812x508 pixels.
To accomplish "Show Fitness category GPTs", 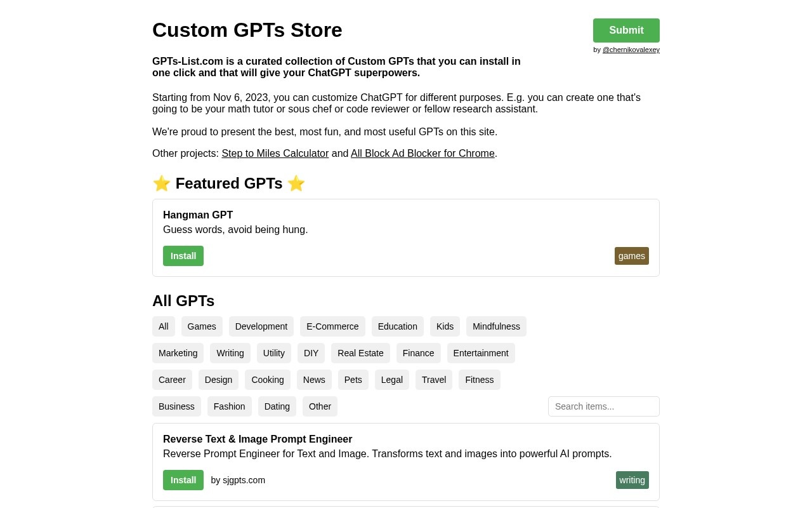I will coord(480,380).
